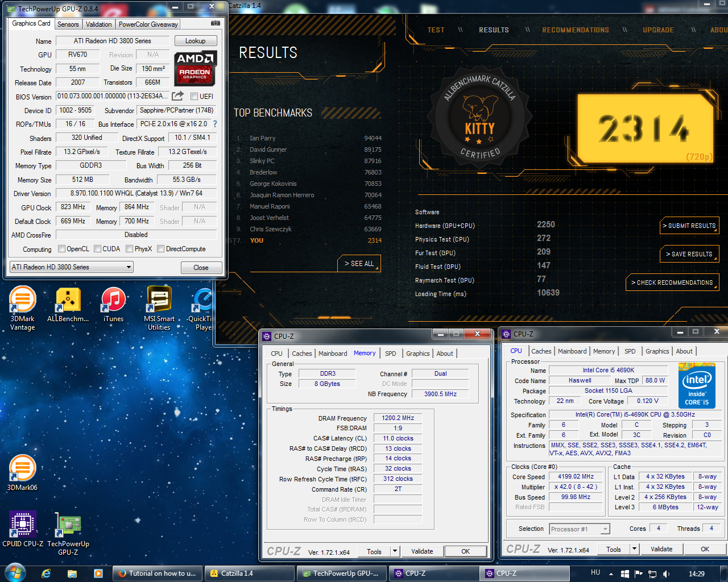The width and height of the screenshot is (728, 582).
Task: Click Submit Results in Catzilla
Action: [689, 226]
